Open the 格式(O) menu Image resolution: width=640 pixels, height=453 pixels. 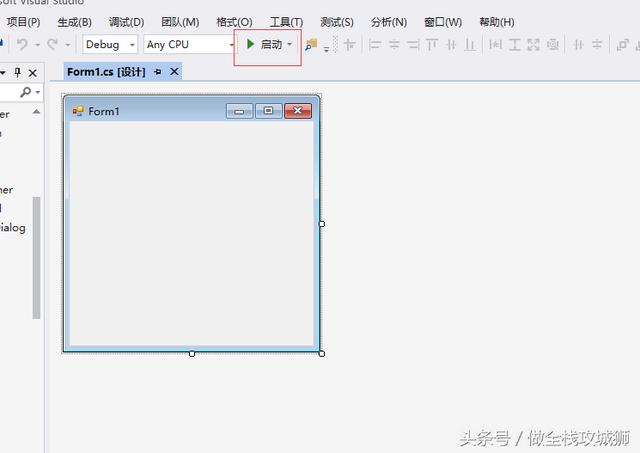[234, 22]
